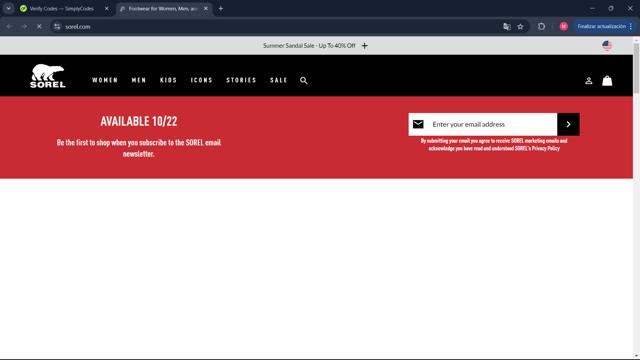The height and width of the screenshot is (360, 640).
Task: Open the STORIES menu
Action: pyautogui.click(x=241, y=80)
